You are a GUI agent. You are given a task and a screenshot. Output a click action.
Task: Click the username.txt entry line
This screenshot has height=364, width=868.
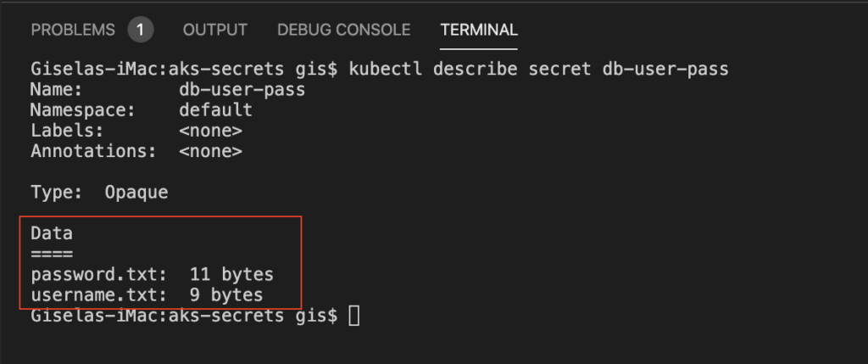tap(147, 294)
